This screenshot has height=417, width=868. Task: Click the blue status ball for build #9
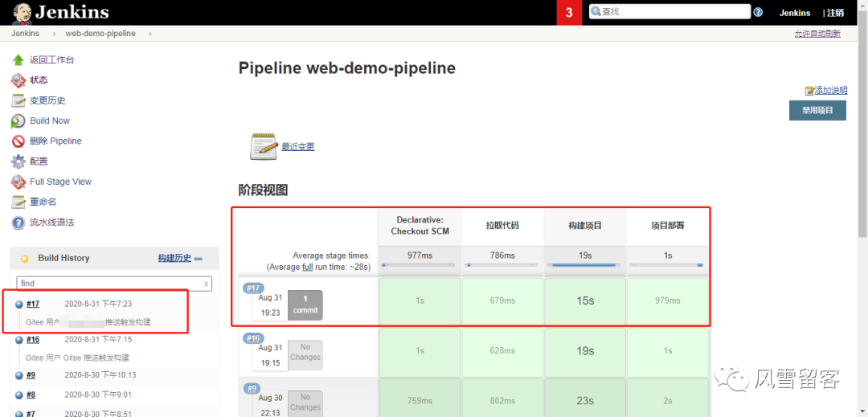pos(18,375)
